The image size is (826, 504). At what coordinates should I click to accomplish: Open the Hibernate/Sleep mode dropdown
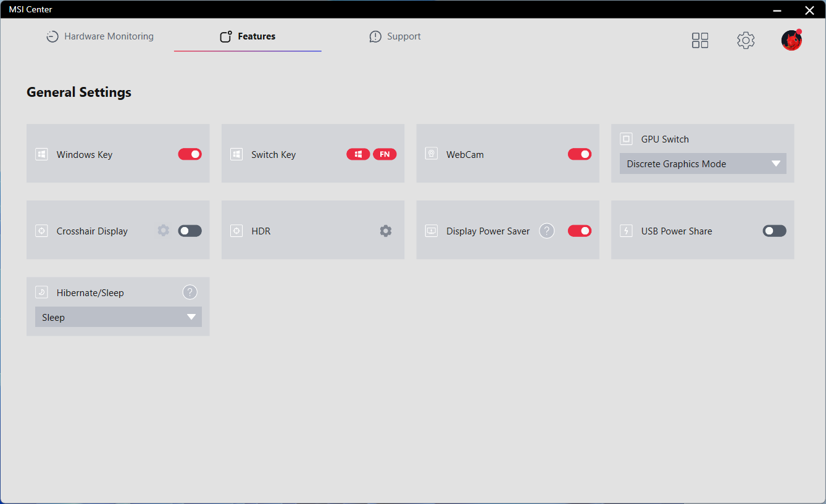119,317
